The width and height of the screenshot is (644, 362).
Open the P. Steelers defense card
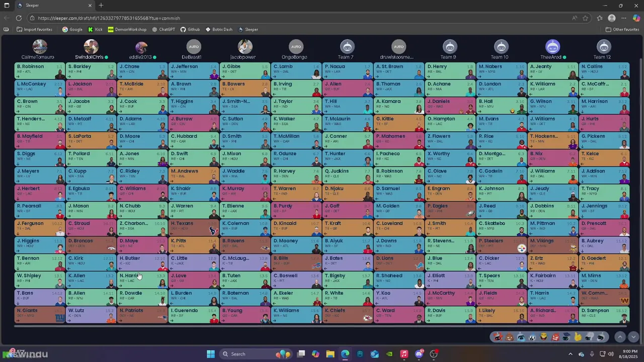point(501,245)
